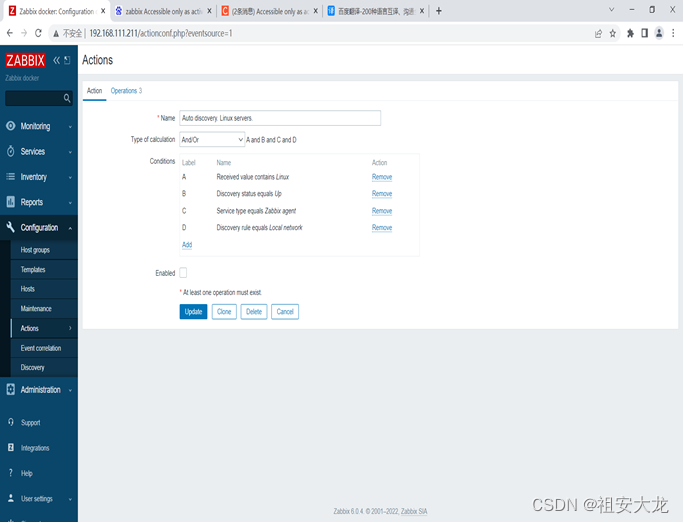Select the Action tab
Screen dimensions: 684x523
94,91
